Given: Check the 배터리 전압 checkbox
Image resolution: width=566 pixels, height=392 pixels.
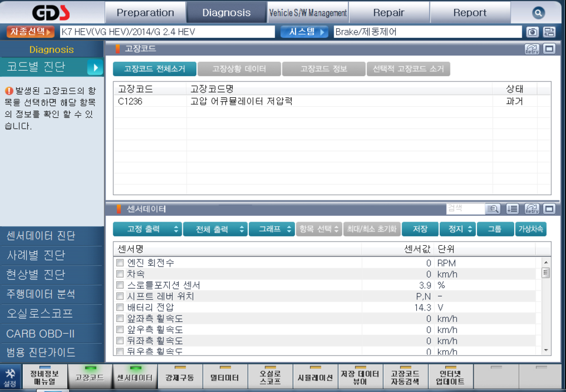Looking at the screenshot, I should (120, 307).
